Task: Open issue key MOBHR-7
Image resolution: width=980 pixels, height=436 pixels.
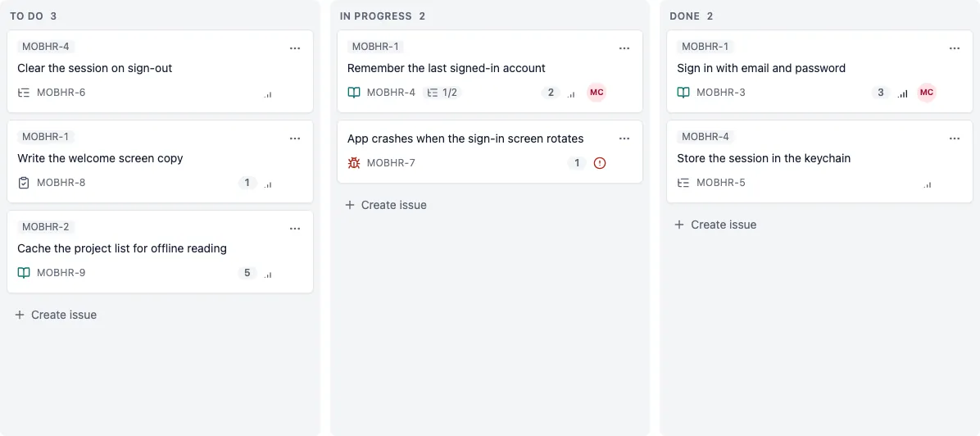Action: pyautogui.click(x=391, y=163)
